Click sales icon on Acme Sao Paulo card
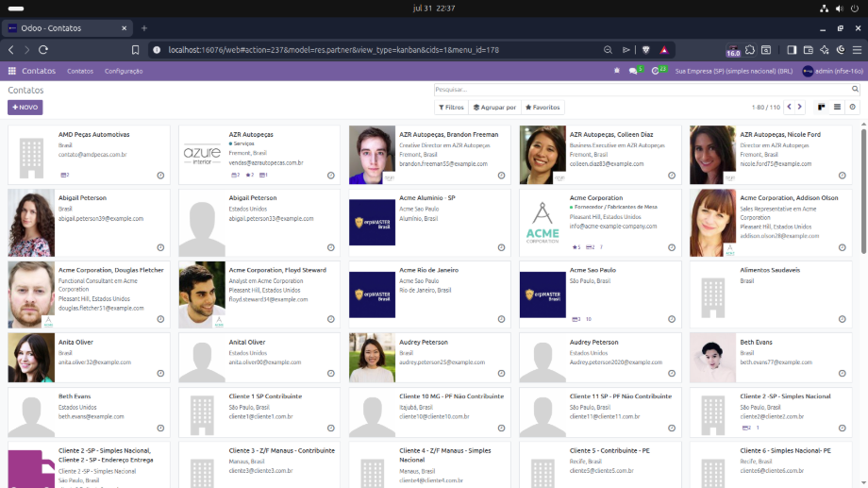Viewport: 868px width, 488px height. (576, 319)
